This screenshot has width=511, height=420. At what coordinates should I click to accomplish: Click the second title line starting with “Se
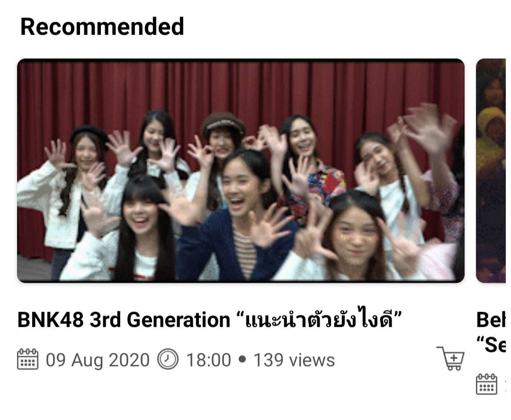point(491,345)
